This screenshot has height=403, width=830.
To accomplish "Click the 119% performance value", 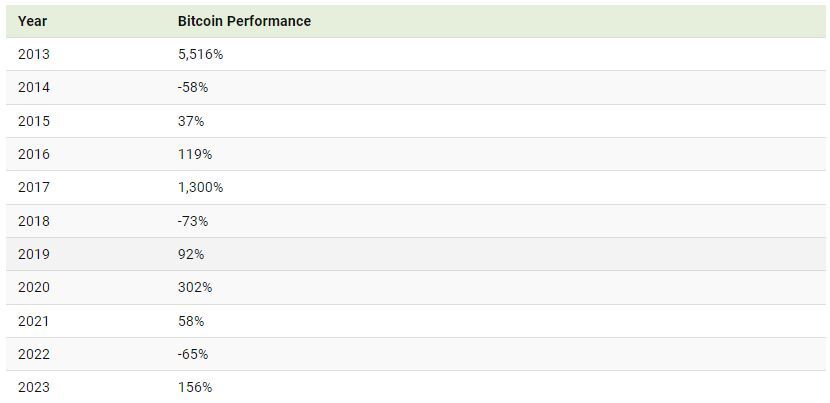I will (x=195, y=154).
